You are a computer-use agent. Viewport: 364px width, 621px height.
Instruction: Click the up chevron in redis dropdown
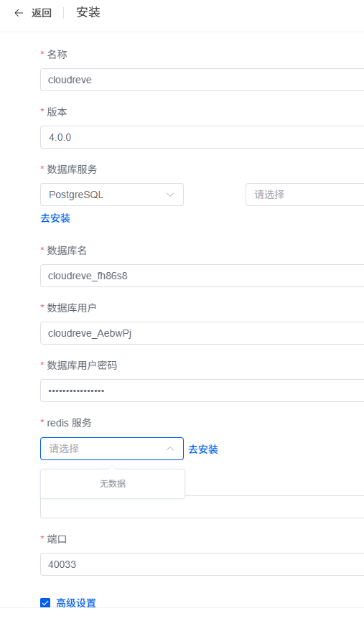point(170,449)
